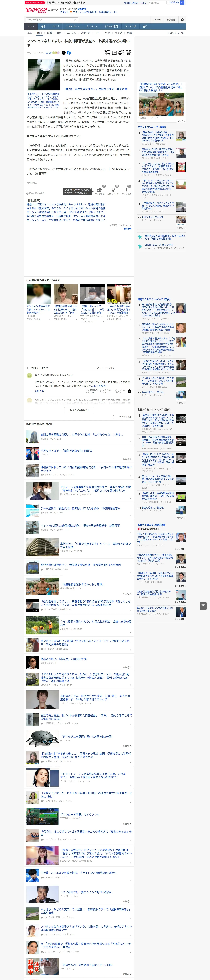Click the search magnifier beside the keyword field
The height and width of the screenshot is (980, 210).
(75, 20)
